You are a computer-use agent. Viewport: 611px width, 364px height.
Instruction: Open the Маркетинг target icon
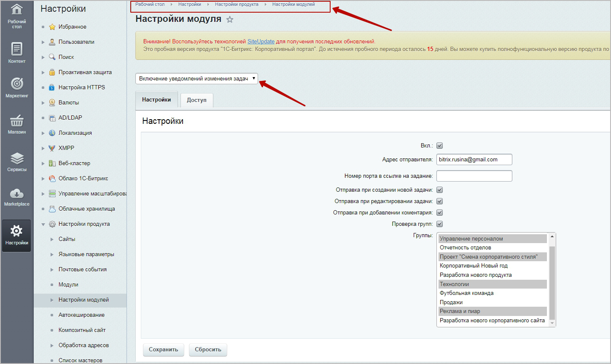point(16,83)
